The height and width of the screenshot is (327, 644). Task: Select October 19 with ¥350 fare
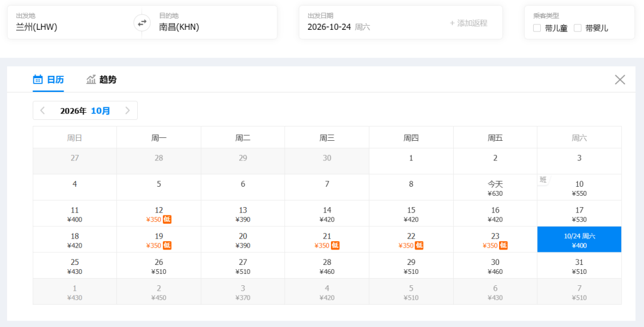point(159,239)
